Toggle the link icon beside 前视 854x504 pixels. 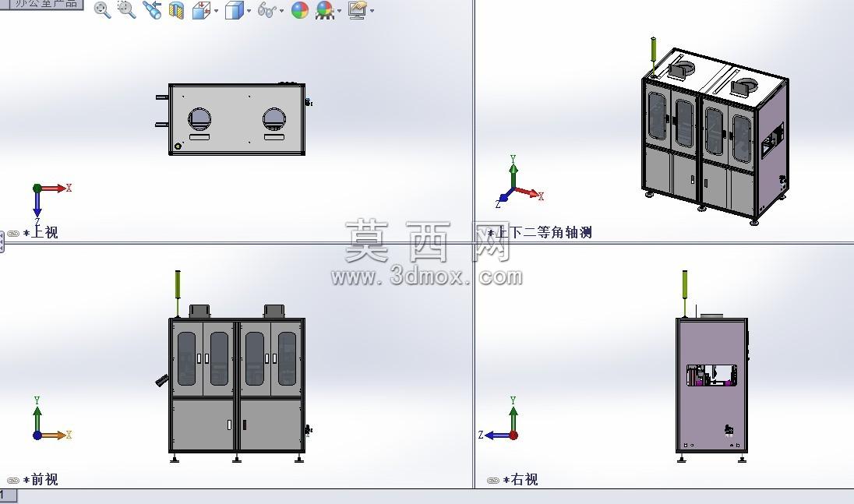[13, 481]
